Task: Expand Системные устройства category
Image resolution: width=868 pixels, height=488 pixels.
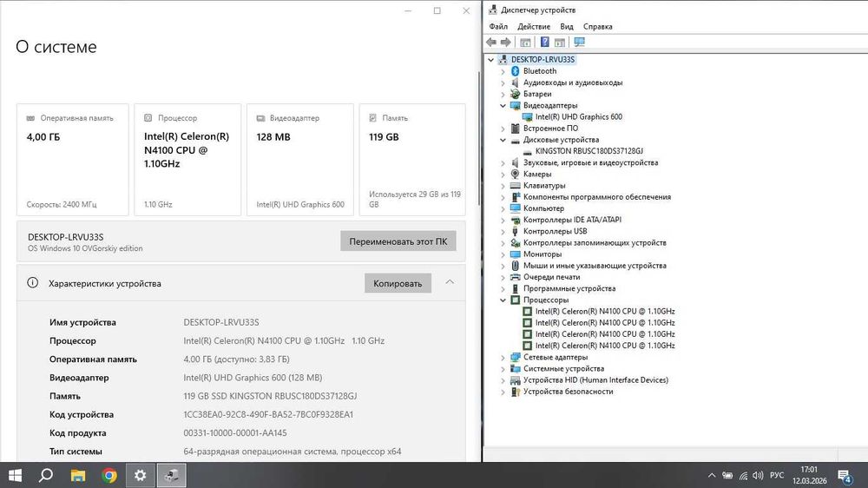Action: (x=503, y=369)
